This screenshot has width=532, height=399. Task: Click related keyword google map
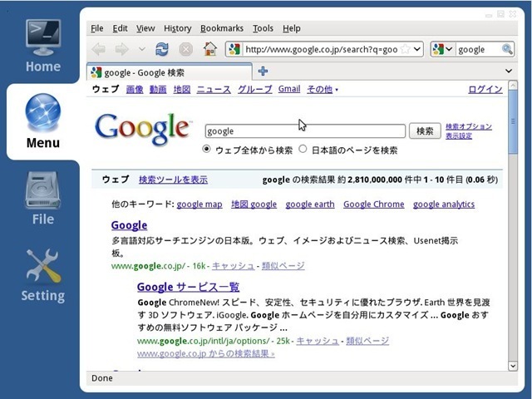tap(199, 204)
